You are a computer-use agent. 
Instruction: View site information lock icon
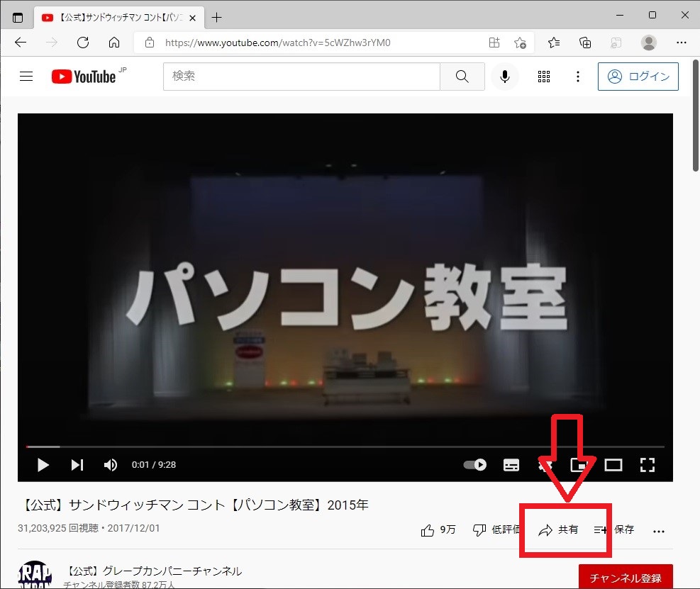coord(150,43)
